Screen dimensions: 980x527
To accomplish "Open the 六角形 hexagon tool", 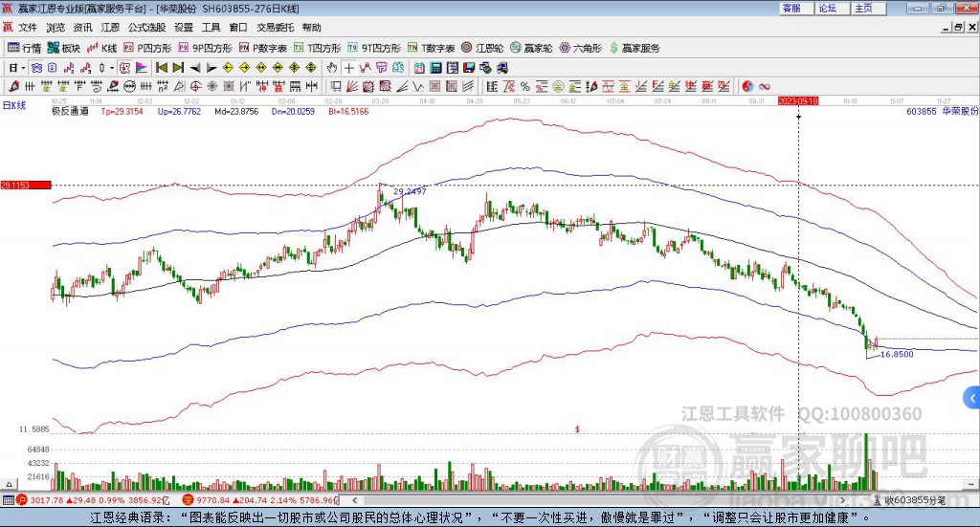I will 581,48.
